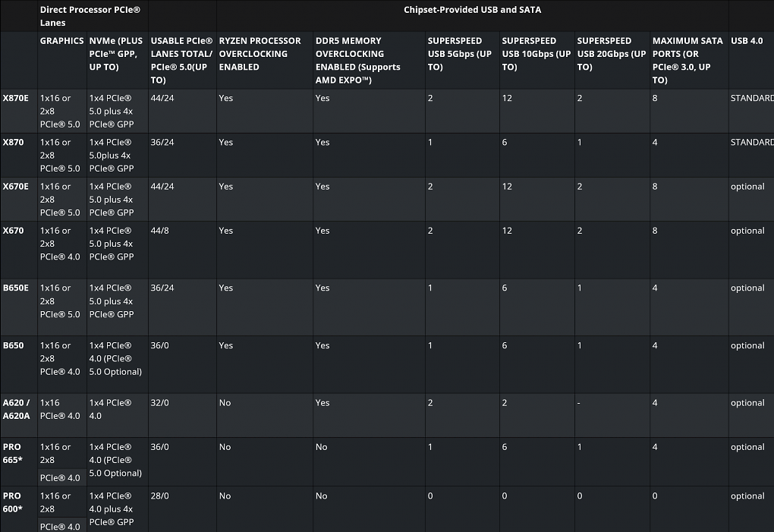Image resolution: width=774 pixels, height=532 pixels.
Task: Click the Ryzen overclocking Yes for X870E
Action: pos(225,98)
